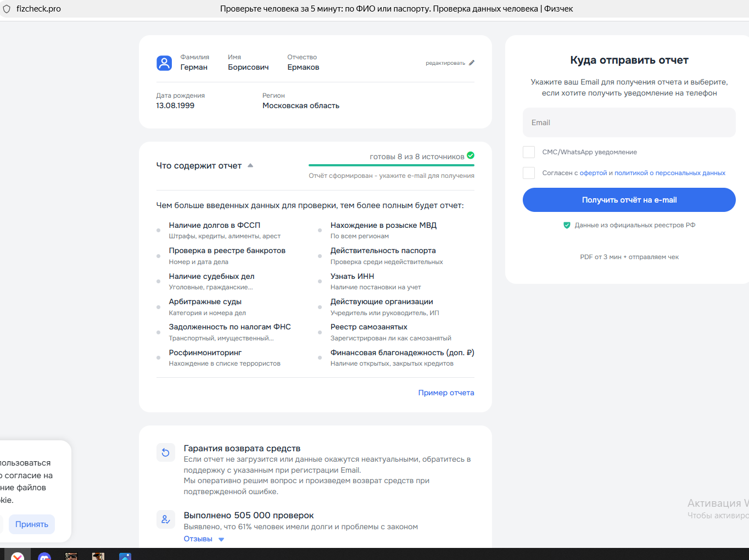Tick the agreement with offer and policy checkbox
Screen dimensions: 749x560
(529, 173)
